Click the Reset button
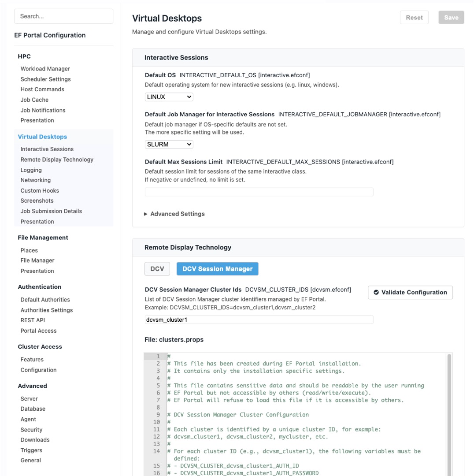 [414, 18]
